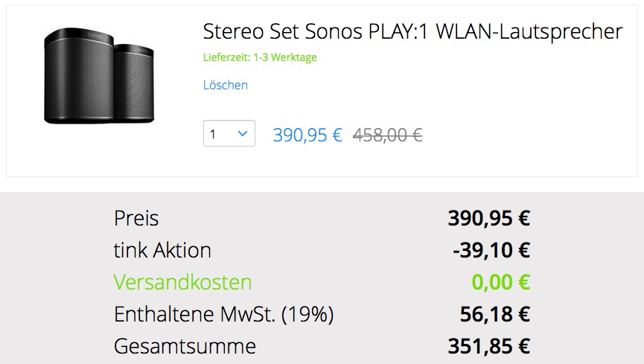644x364 pixels.
Task: Click the Enthaltene MwSt. (19%) label
Action: [x=223, y=314]
